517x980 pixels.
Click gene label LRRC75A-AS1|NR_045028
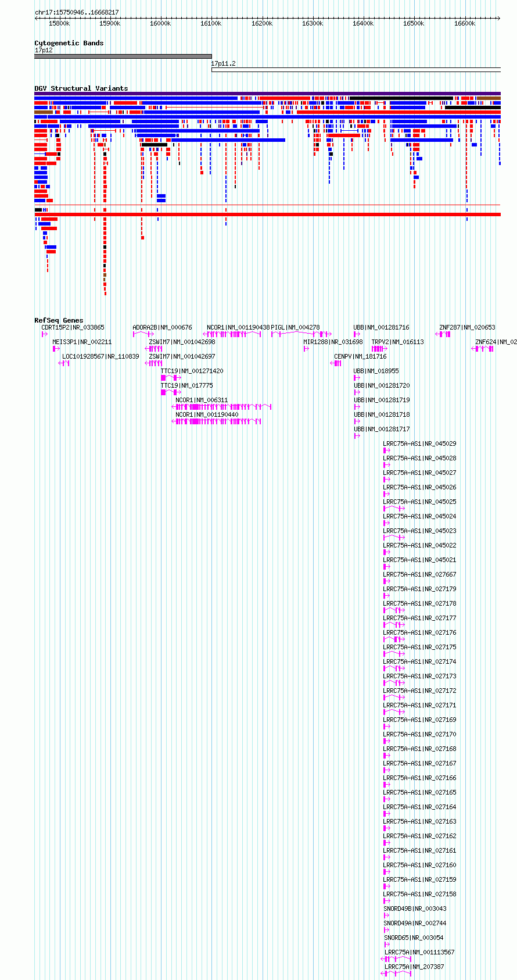(x=419, y=458)
